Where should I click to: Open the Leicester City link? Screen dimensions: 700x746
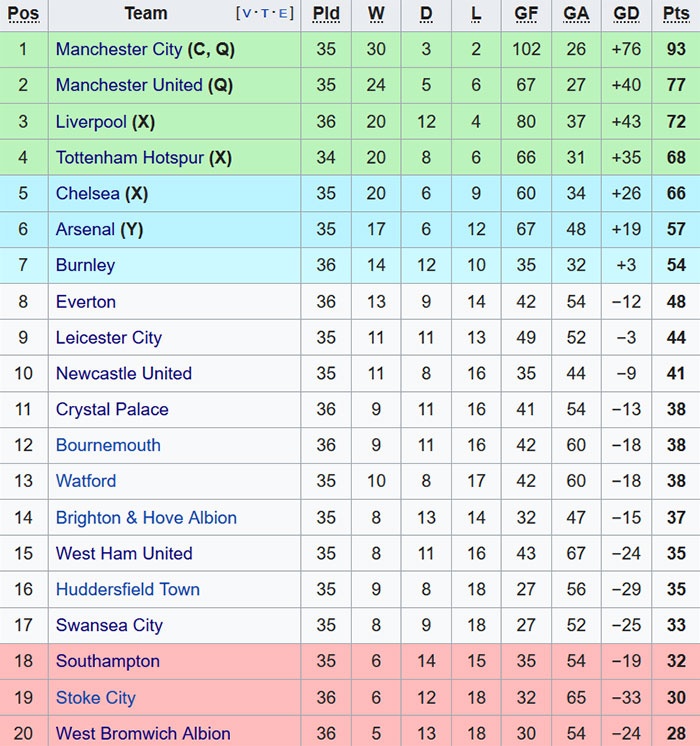(108, 338)
